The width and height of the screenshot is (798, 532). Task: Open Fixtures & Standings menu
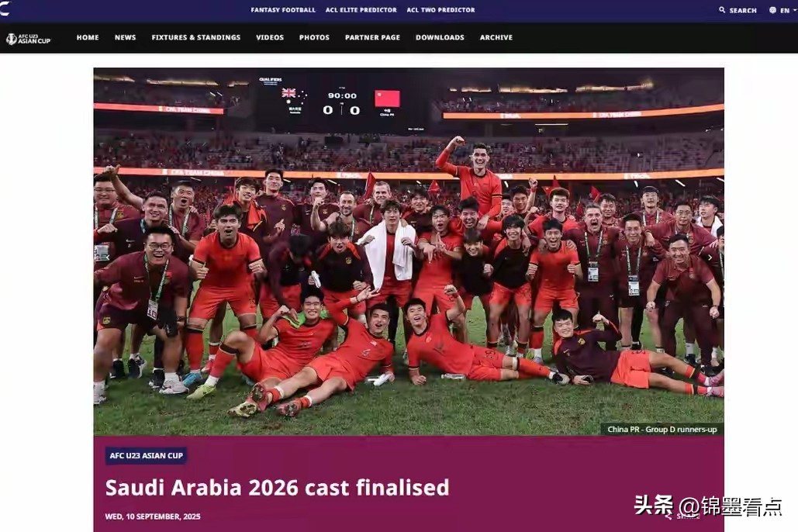pyautogui.click(x=196, y=37)
